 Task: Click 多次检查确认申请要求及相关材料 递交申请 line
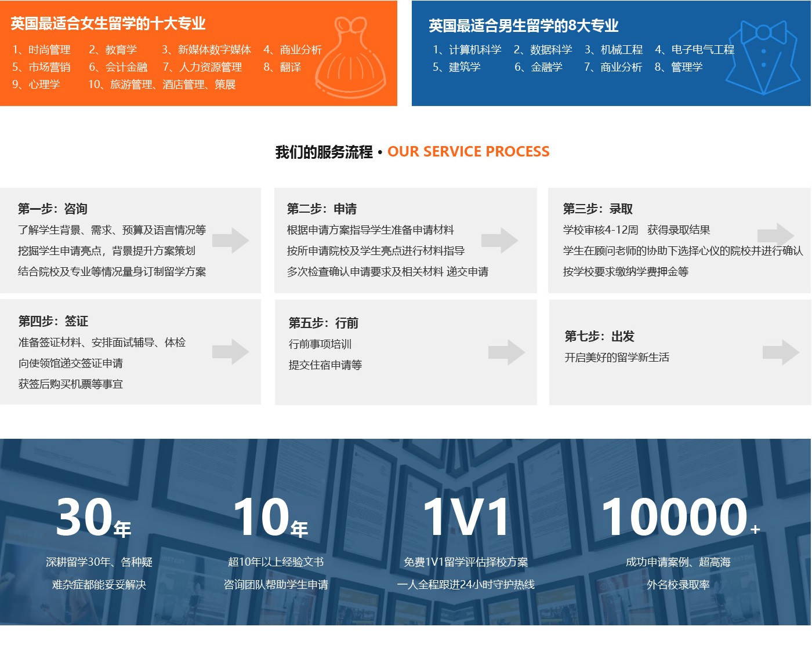coord(388,272)
